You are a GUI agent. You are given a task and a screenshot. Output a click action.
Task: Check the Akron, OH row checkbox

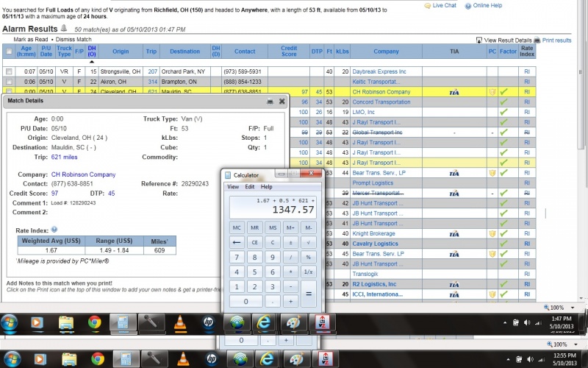(x=9, y=82)
